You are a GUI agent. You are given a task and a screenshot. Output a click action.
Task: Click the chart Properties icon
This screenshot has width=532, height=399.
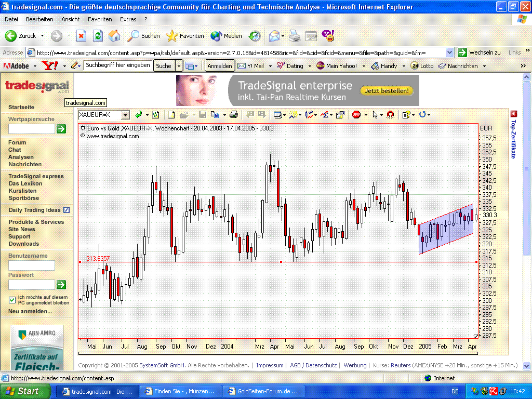pyautogui.click(x=340, y=115)
